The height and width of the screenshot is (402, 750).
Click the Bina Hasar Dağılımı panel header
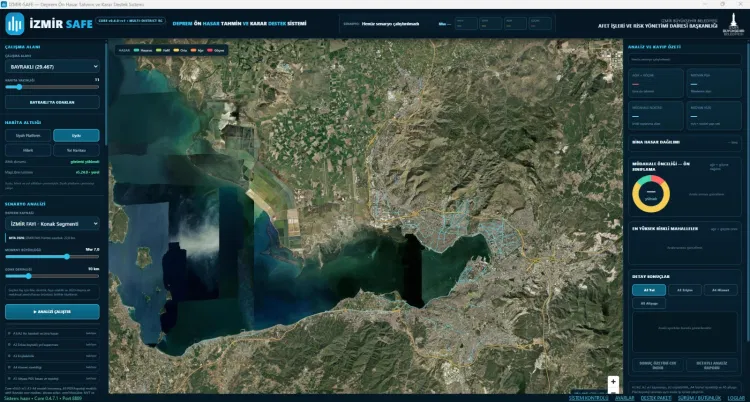(x=684, y=142)
